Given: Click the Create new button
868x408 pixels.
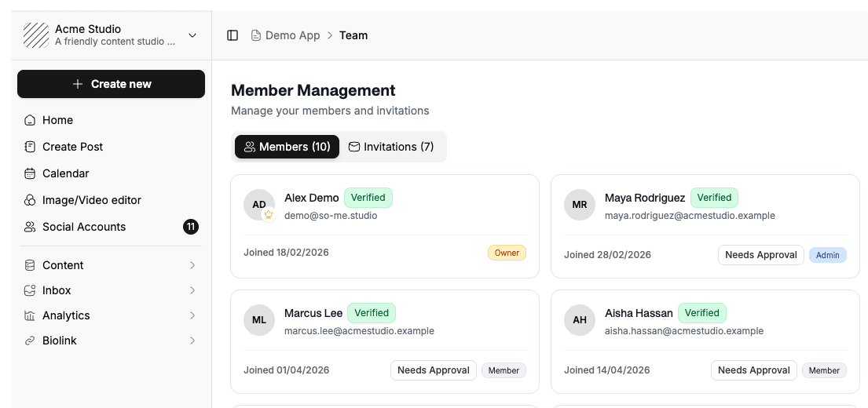Looking at the screenshot, I should [112, 84].
